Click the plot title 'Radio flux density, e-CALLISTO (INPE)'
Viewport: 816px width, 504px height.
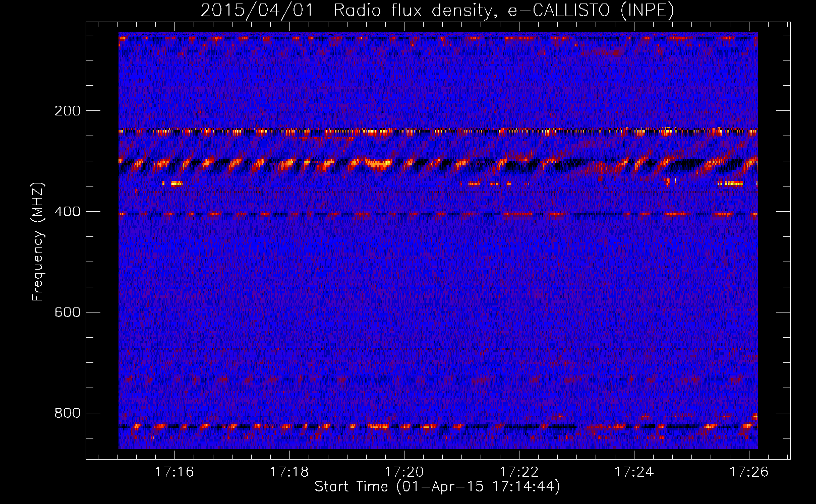click(x=504, y=10)
